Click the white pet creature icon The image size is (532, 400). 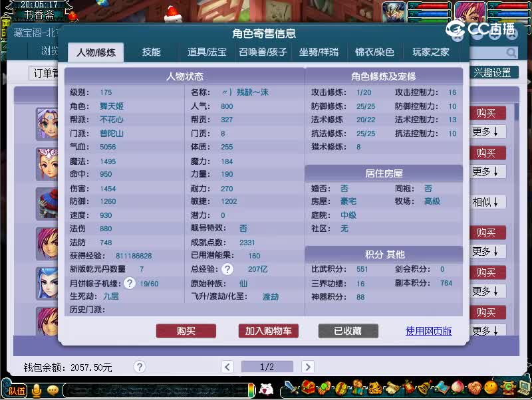coord(267,389)
